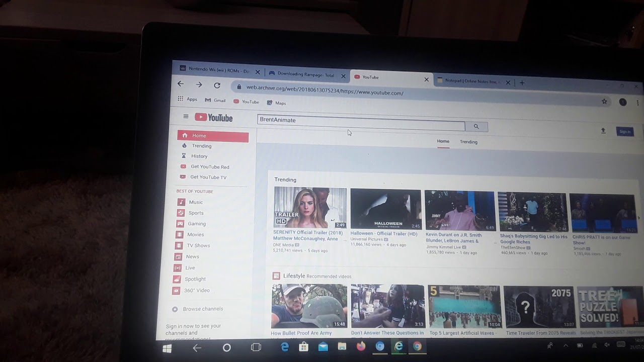Select the Trending tab under the search bar
This screenshot has height=362, width=644.
coord(468,142)
